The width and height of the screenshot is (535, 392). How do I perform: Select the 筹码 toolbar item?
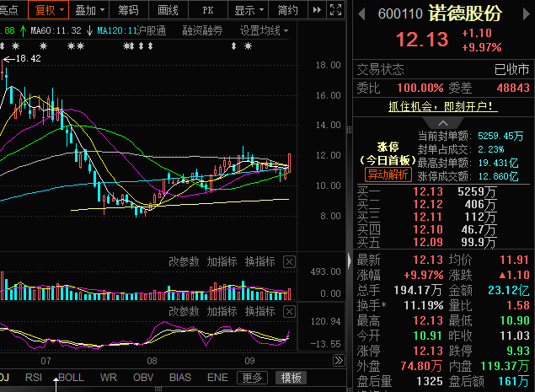click(129, 10)
